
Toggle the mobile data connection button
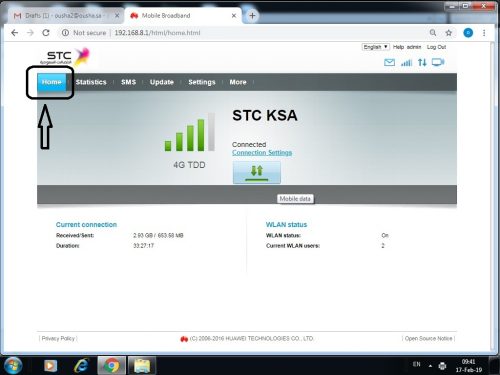point(257,173)
